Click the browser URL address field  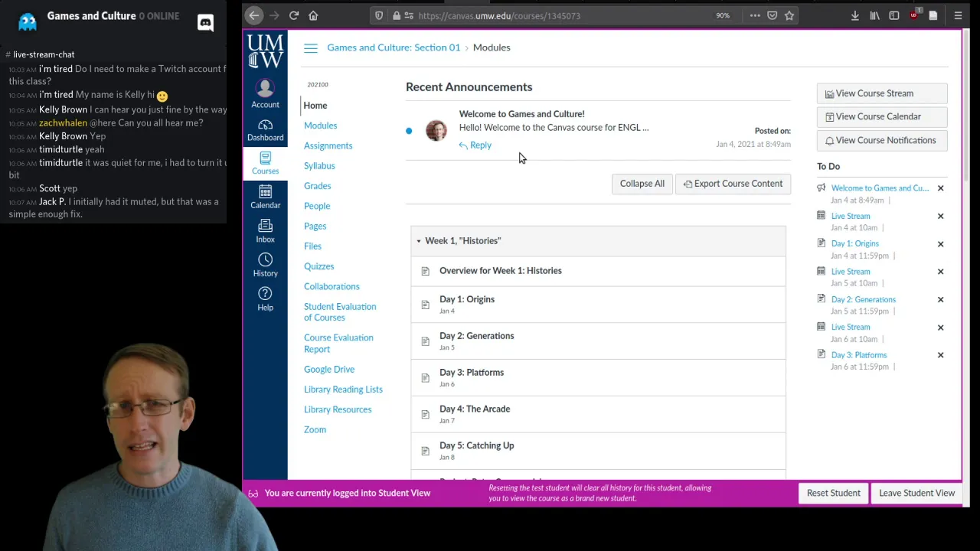coord(499,15)
